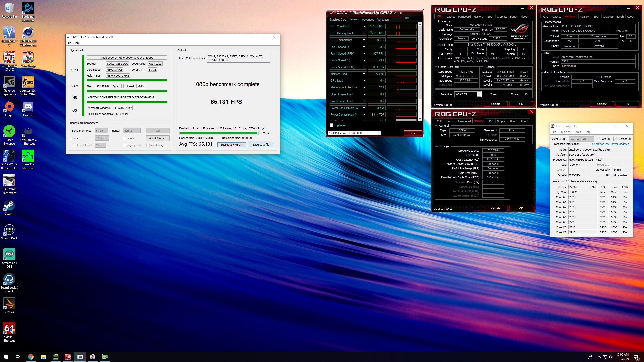This screenshot has width=644, height=362.
Task: Click the Windows Start button
Action: click(6, 357)
